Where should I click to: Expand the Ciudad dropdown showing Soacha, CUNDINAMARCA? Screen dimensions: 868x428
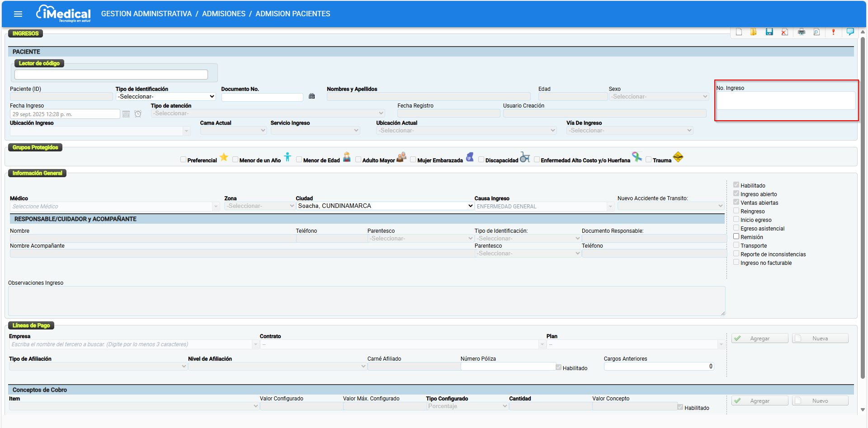coord(385,206)
